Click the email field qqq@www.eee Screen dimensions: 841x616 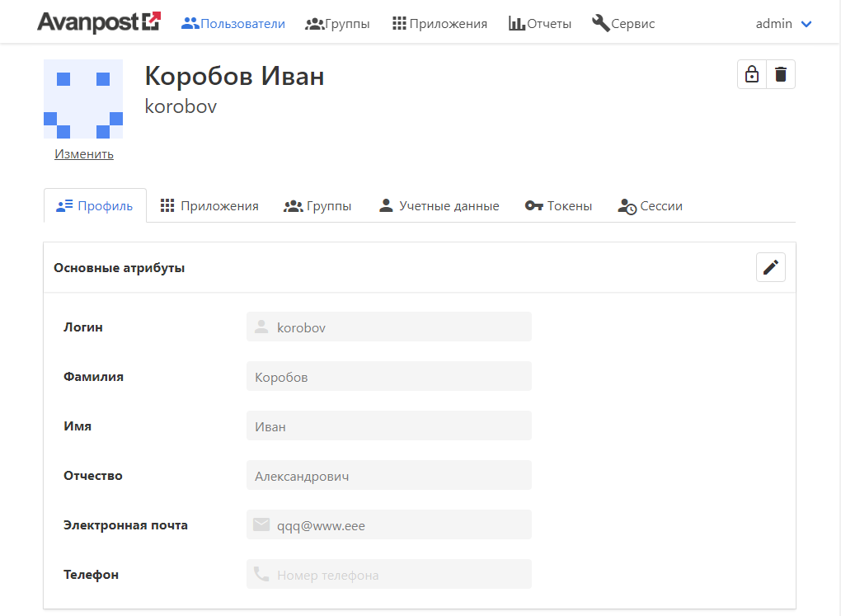point(389,524)
